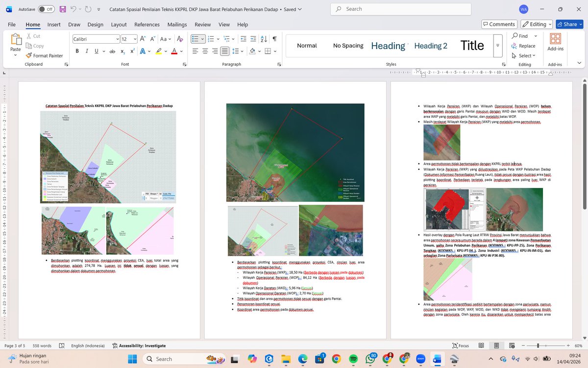Apply bullet list formatting

pyautogui.click(x=195, y=39)
